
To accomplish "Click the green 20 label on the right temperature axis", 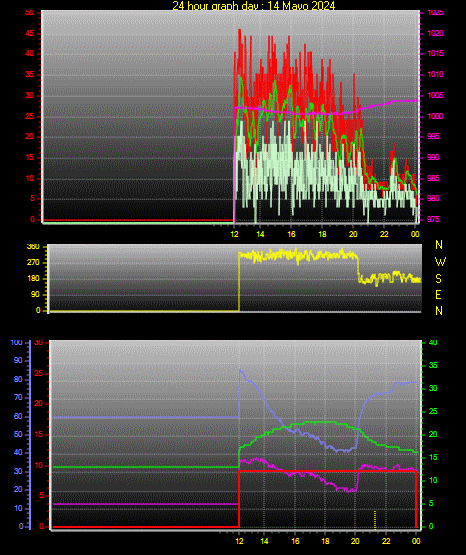I will (x=433, y=435).
